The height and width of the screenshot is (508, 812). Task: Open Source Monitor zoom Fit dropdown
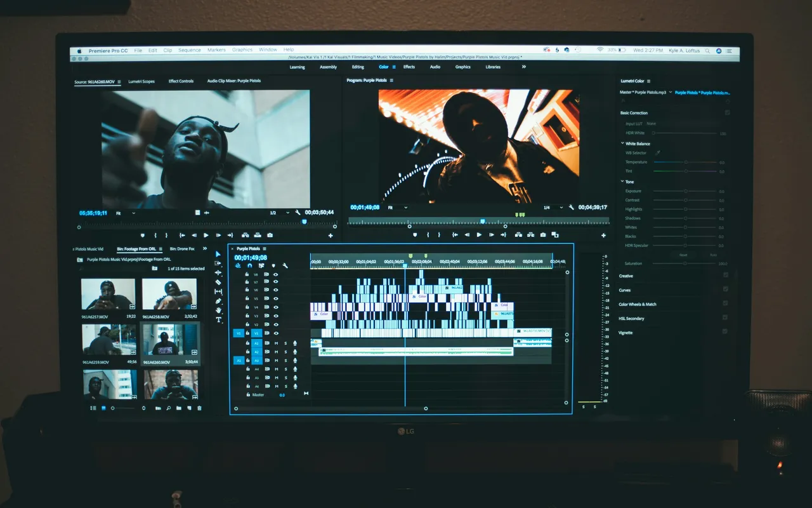(x=125, y=213)
